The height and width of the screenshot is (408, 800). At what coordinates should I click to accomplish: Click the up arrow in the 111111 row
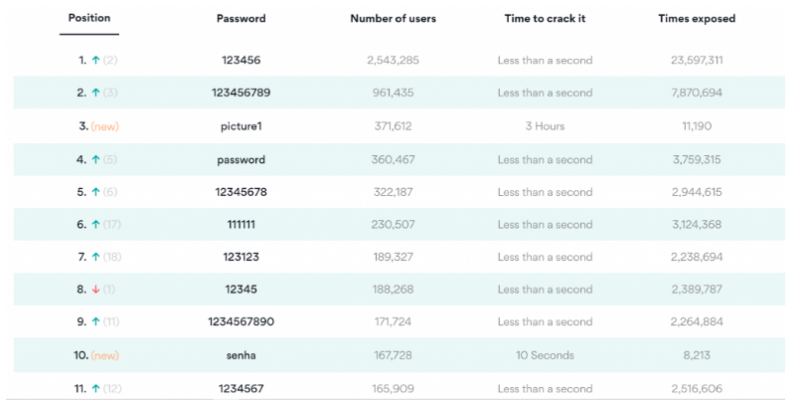(x=95, y=224)
